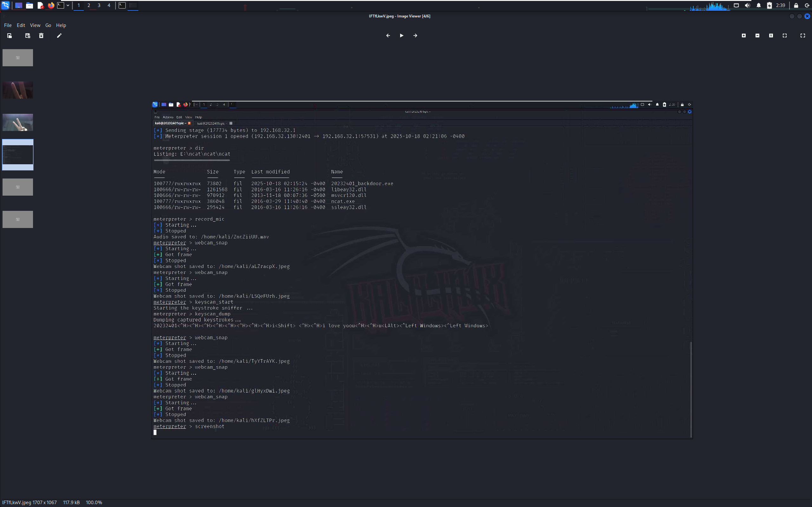Select the second thumbnail in sidebar

tap(18, 90)
